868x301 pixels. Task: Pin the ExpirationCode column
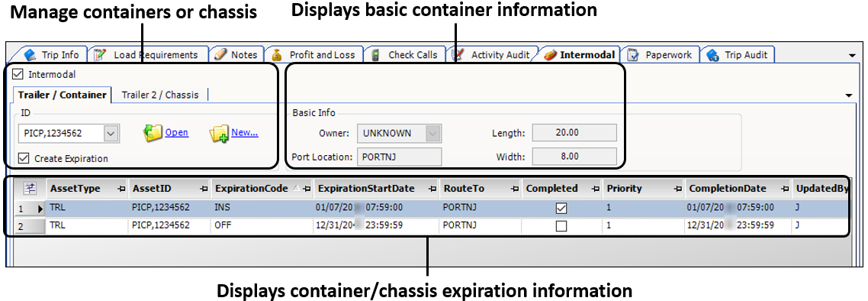click(x=307, y=189)
